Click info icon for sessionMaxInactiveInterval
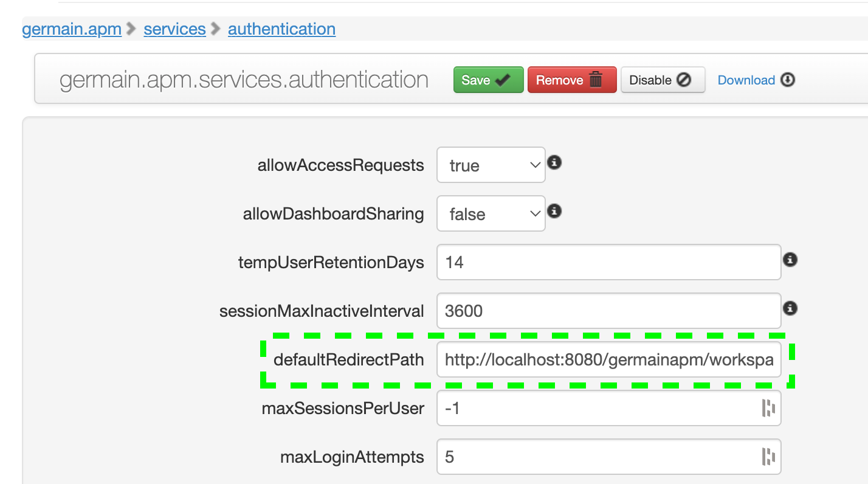 point(790,308)
